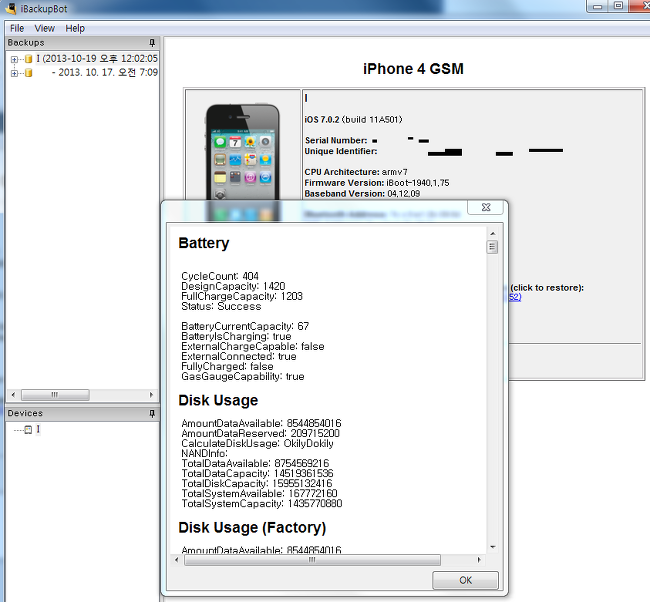Click the 'Unique Identifier:' label
This screenshot has width=650, height=602.
(x=341, y=151)
